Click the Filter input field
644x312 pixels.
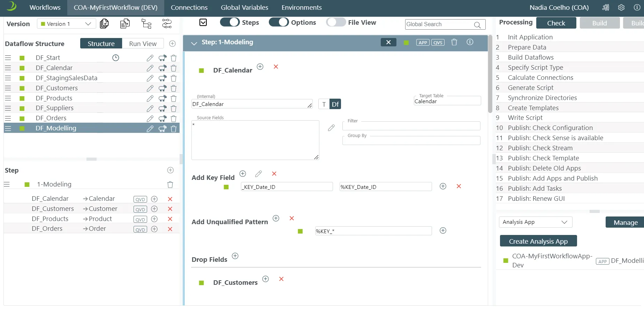411,126
